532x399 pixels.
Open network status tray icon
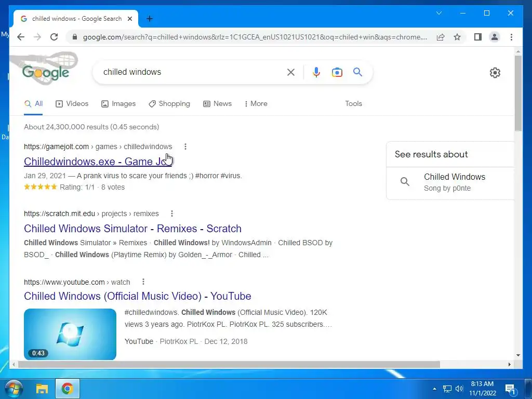(x=447, y=389)
